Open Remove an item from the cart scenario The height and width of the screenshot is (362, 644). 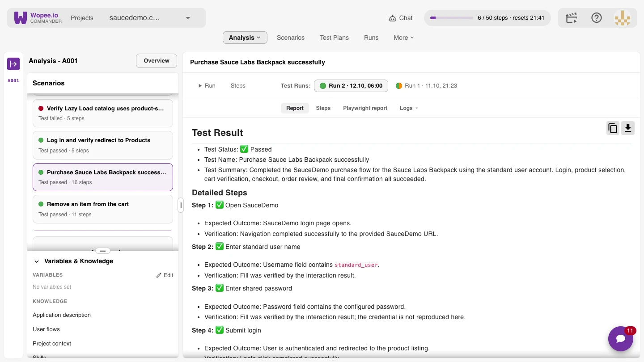coord(103,209)
